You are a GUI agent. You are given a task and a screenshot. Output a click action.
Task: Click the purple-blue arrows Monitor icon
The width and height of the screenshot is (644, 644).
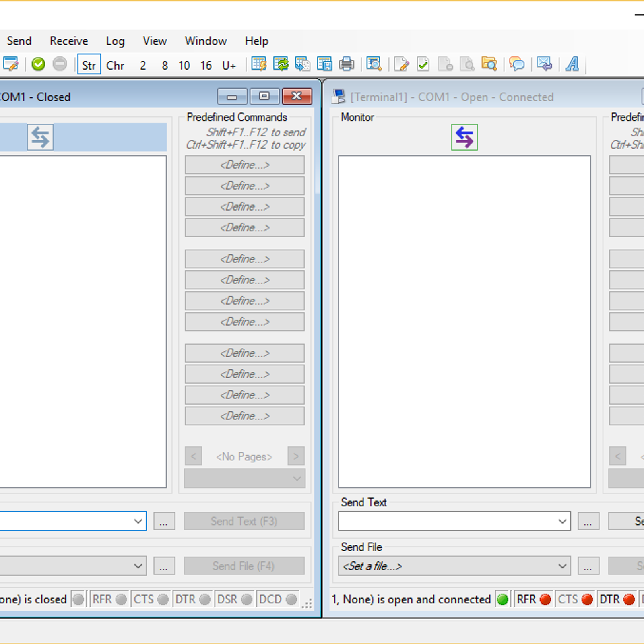point(464,137)
